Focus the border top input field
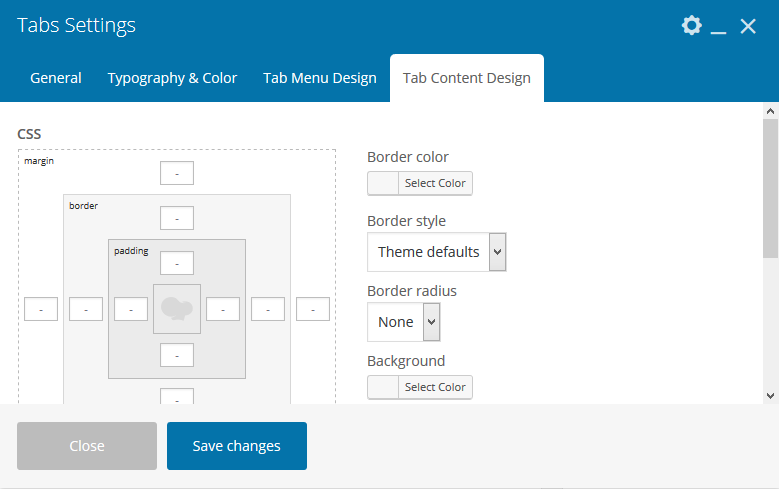The width and height of the screenshot is (779, 489). pyautogui.click(x=177, y=218)
